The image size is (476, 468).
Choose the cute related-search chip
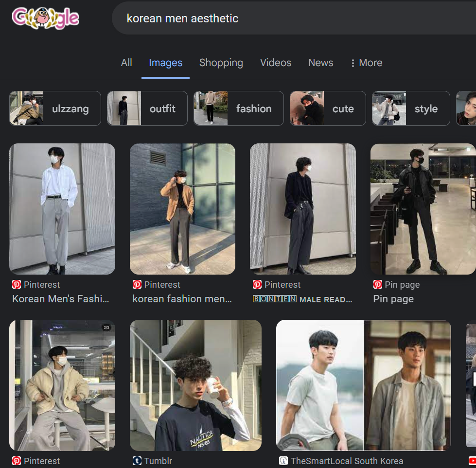[328, 108]
